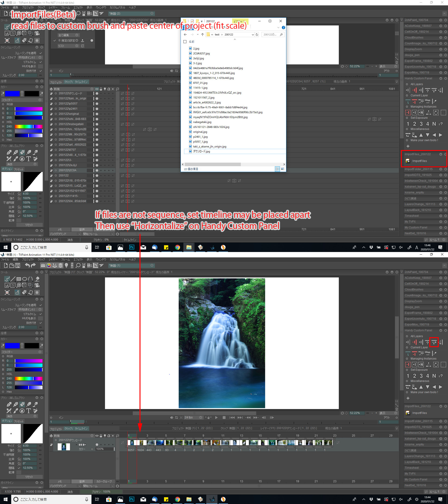
Task: Open ファイル menu in bottom window
Action: (5, 259)
